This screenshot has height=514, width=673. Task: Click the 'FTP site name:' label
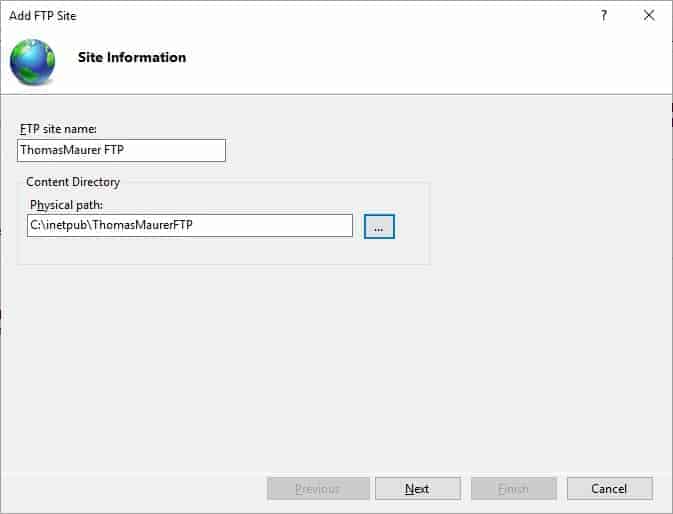point(58,129)
